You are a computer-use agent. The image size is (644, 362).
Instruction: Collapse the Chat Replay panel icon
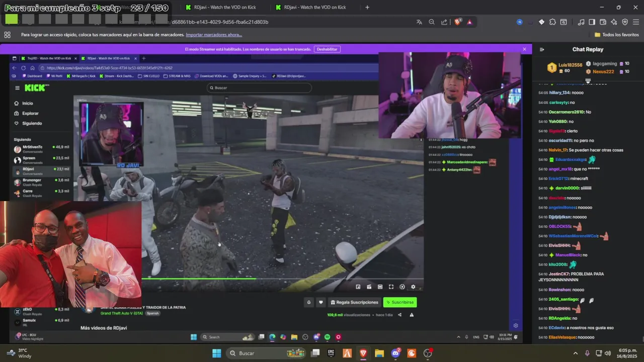click(x=542, y=49)
